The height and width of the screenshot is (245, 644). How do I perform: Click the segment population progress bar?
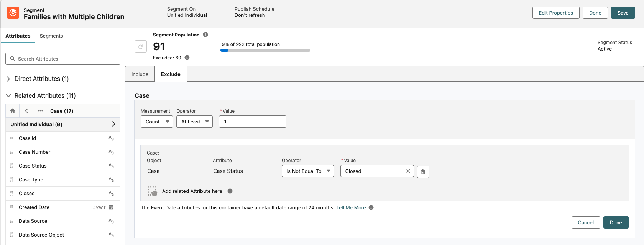click(265, 50)
